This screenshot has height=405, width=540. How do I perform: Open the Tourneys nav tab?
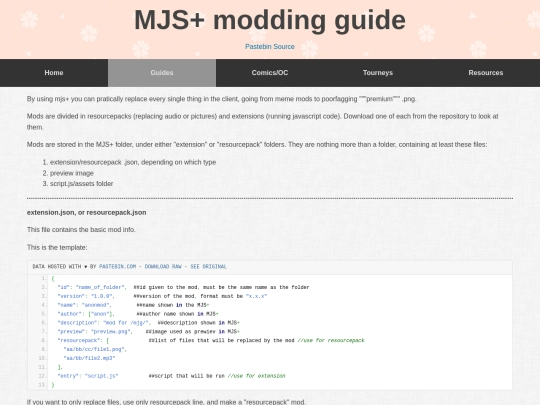click(x=378, y=73)
